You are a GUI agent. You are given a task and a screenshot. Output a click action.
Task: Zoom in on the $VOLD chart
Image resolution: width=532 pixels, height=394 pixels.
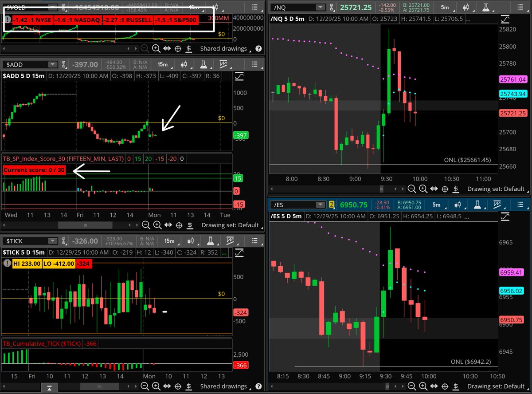[x=156, y=49]
